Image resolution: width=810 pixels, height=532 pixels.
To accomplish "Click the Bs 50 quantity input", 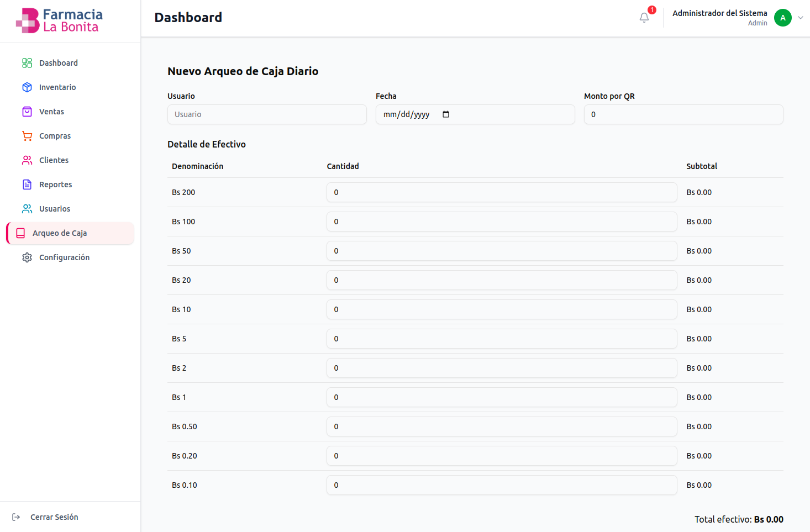I will tap(501, 251).
